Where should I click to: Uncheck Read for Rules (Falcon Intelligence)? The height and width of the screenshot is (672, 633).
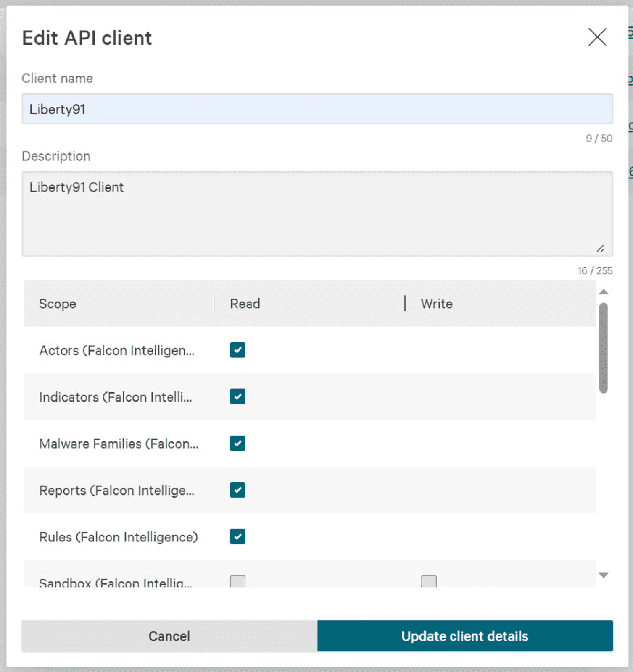[237, 536]
